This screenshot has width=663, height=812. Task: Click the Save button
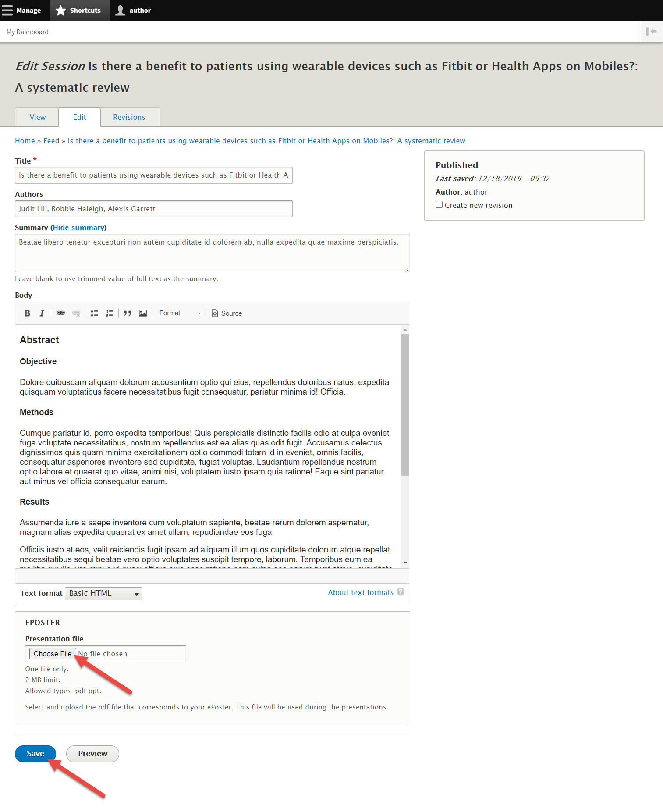tap(35, 754)
